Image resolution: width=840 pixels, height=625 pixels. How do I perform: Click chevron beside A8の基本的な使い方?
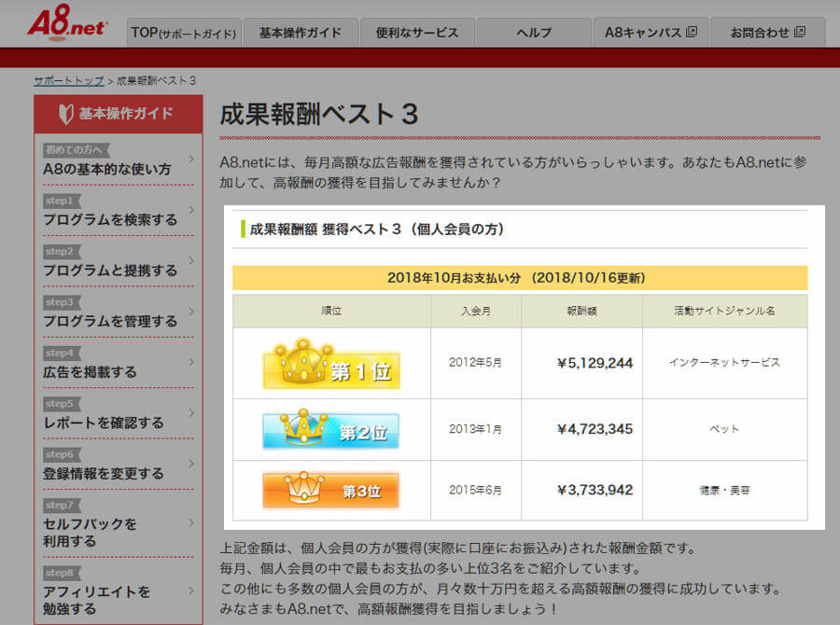coord(191,160)
